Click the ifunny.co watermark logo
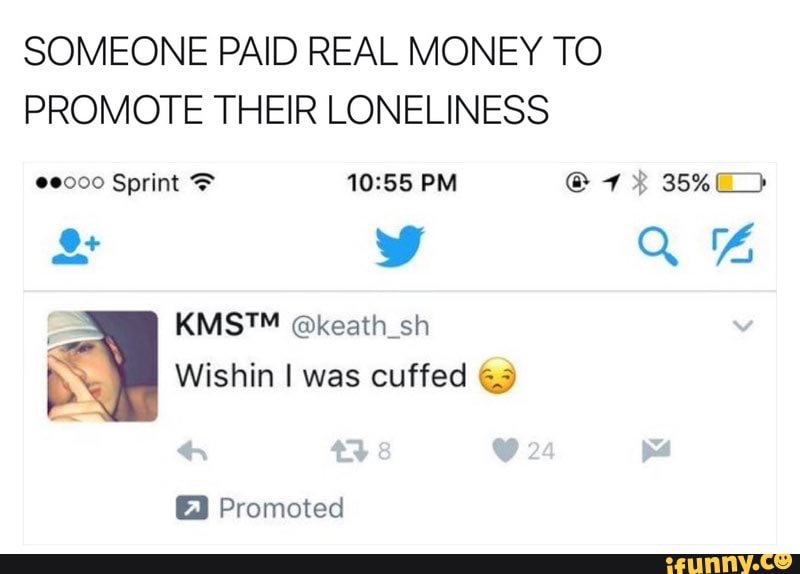 click(730, 564)
